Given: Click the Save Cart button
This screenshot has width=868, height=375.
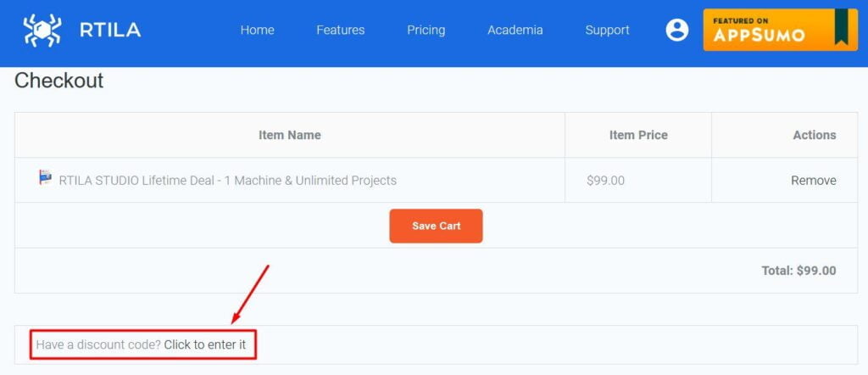Looking at the screenshot, I should [437, 226].
